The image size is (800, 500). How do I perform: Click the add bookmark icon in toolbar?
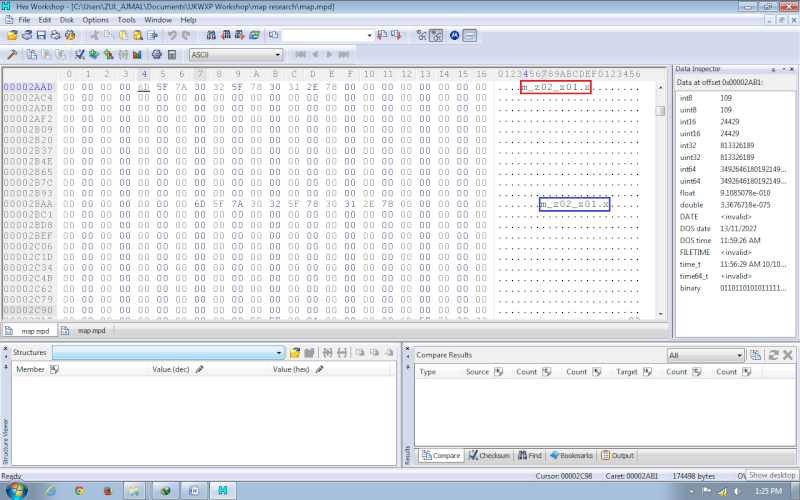click(94, 54)
